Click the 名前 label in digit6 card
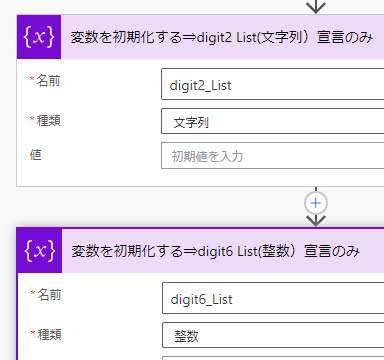This screenshot has height=360, width=384. 49,295
